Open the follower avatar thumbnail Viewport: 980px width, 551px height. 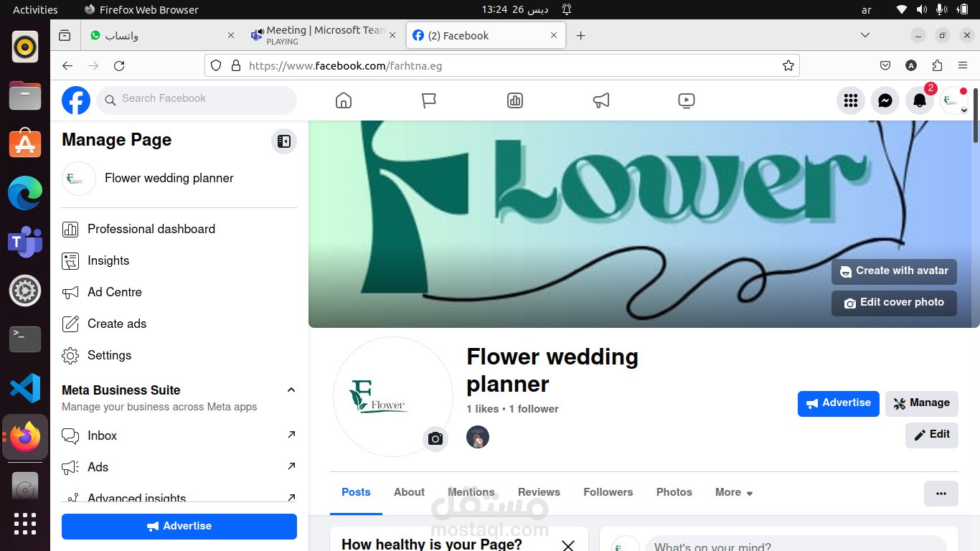point(478,437)
